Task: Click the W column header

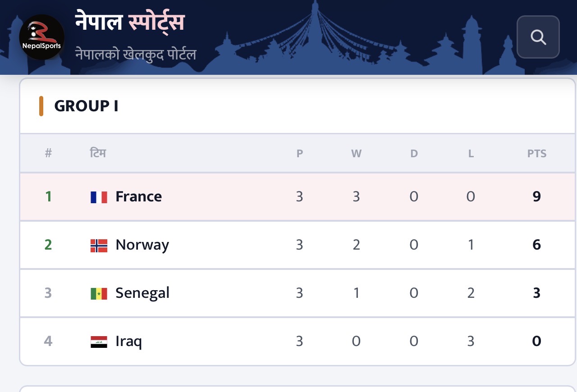Action: pos(356,154)
